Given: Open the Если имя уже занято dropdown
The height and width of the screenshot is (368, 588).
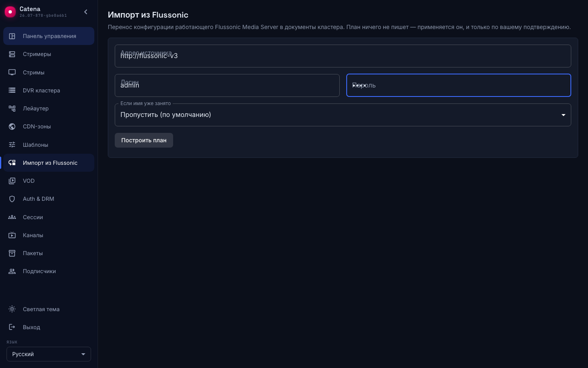Looking at the screenshot, I should (x=343, y=115).
